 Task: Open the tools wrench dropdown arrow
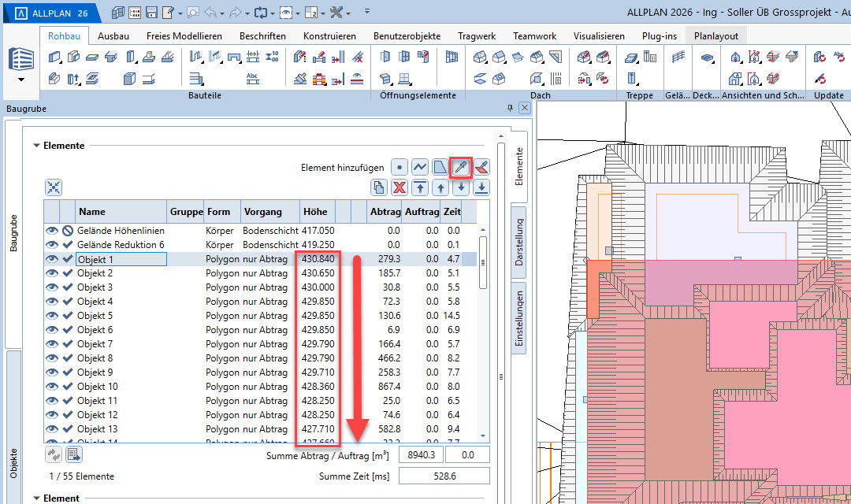(x=348, y=13)
